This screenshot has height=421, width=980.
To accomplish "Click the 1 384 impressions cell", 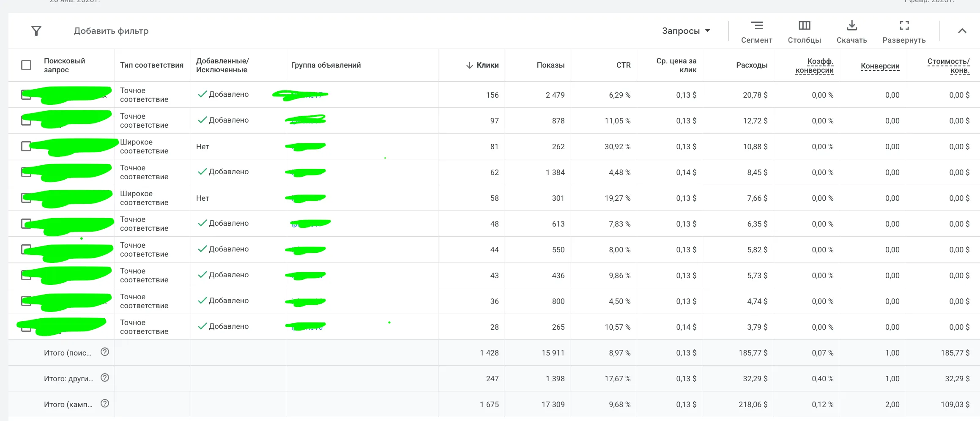I will click(555, 172).
